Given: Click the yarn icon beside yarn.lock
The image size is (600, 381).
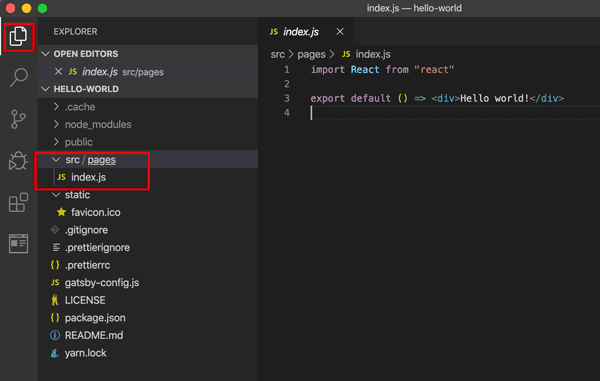Looking at the screenshot, I should pos(55,353).
